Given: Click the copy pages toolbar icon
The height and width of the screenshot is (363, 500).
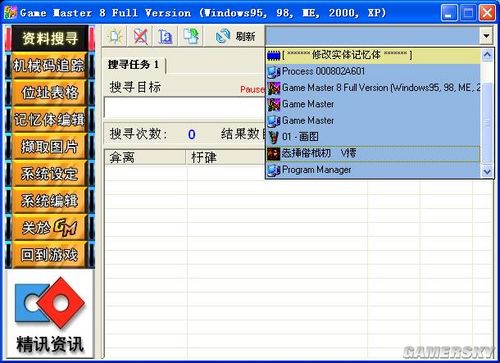Looking at the screenshot, I should pyautogui.click(x=191, y=36).
